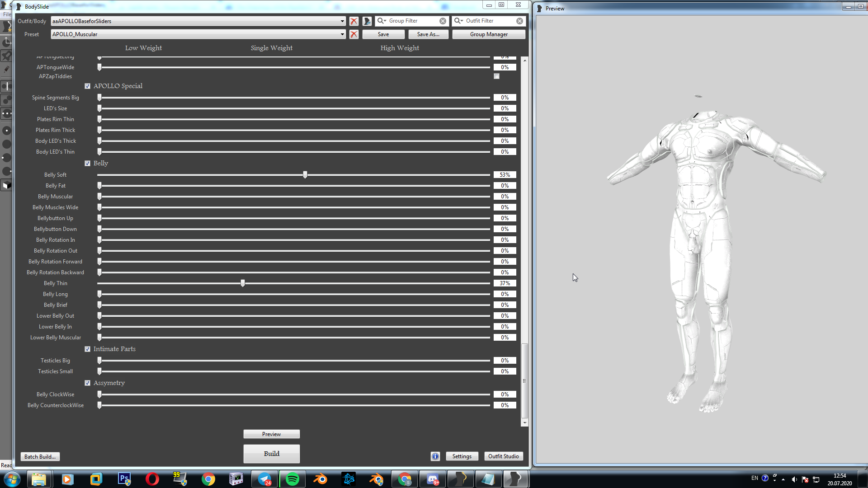Viewport: 868px width, 488px height.
Task: Open Group Filter search options magnifier
Action: click(x=382, y=21)
